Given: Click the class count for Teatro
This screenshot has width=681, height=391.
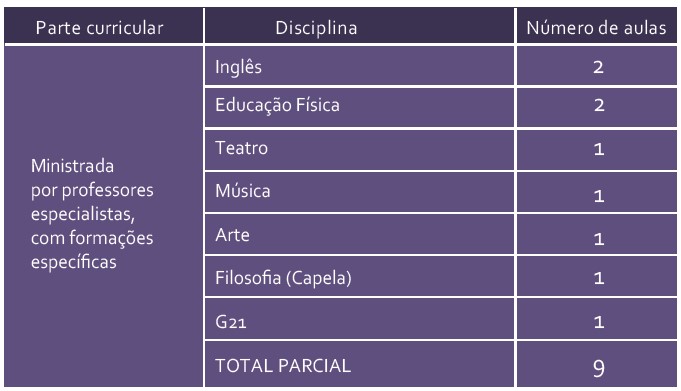Looking at the screenshot, I should tap(597, 150).
